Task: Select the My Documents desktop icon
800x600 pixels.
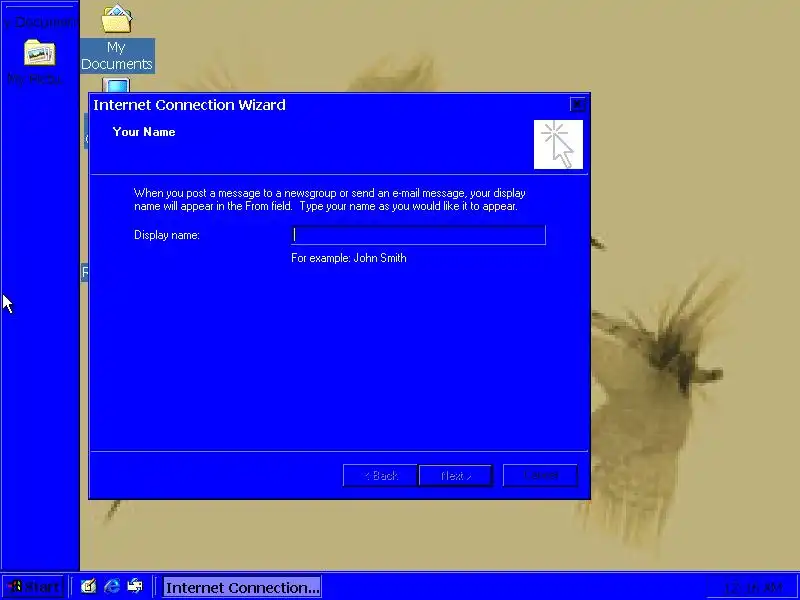Action: coord(117,38)
